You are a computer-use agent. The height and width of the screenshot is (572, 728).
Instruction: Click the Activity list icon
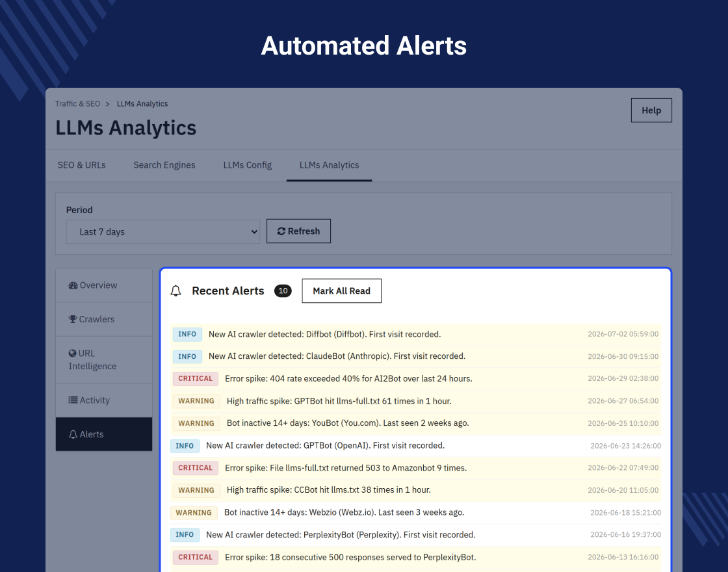pos(73,400)
